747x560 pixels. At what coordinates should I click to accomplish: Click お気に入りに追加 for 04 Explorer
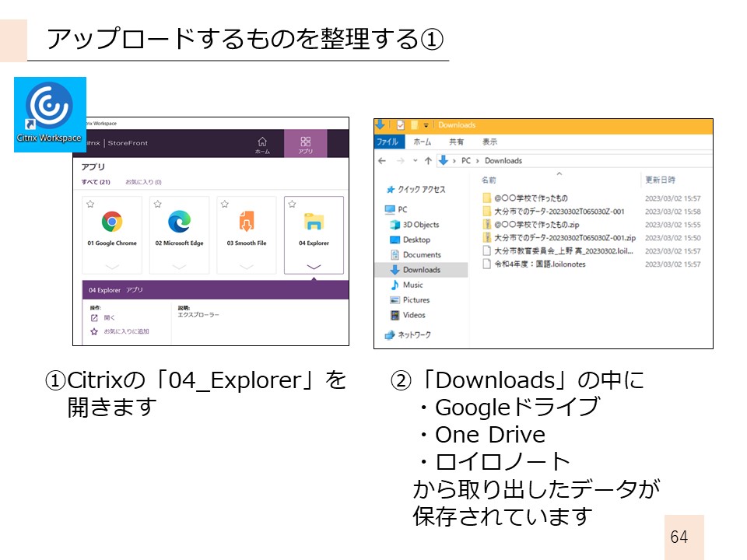pos(125,331)
